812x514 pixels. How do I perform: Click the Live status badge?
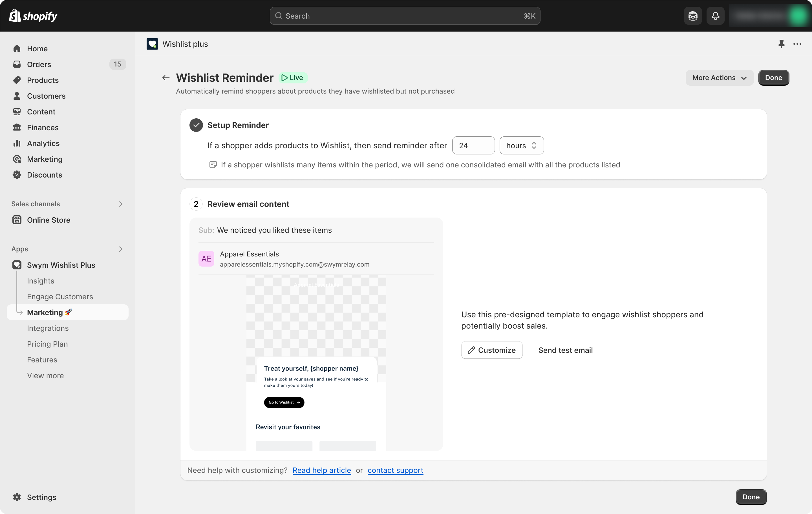pyautogui.click(x=293, y=78)
